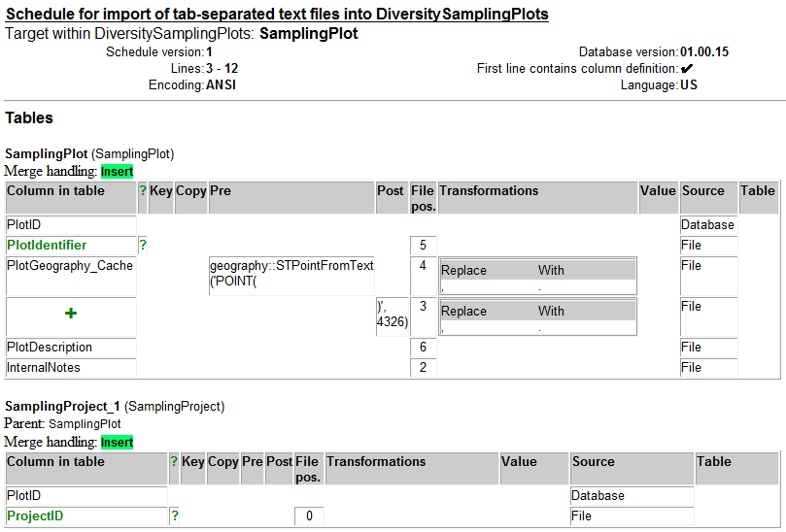Click the Copy column header in SamplingPlot table
The image size is (786, 532).
point(190,191)
